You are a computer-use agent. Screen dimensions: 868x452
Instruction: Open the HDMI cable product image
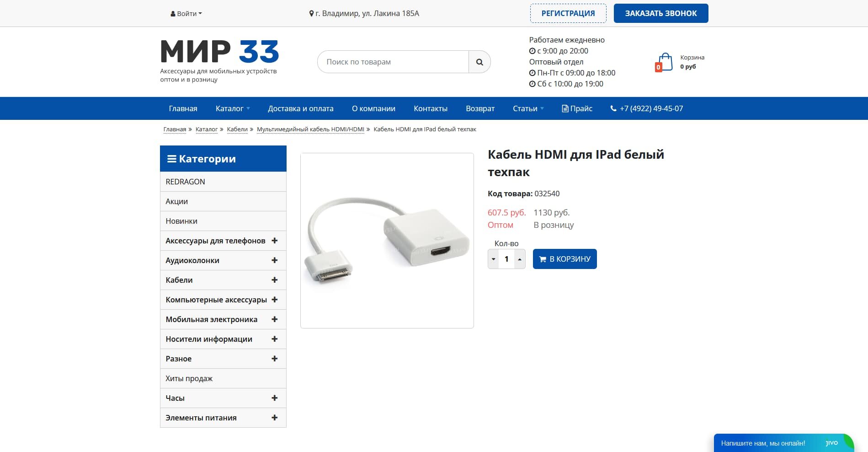point(387,241)
